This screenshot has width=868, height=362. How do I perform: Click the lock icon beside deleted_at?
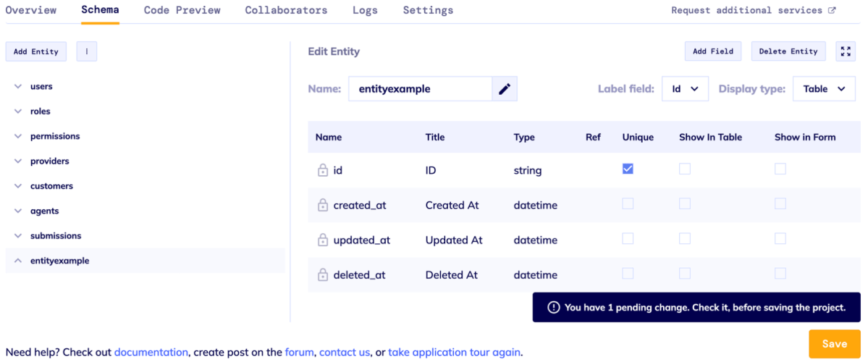[x=323, y=275]
